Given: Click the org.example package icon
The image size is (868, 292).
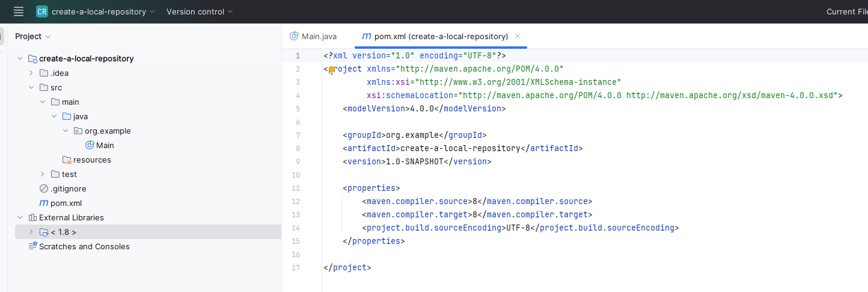Looking at the screenshot, I should click(x=78, y=131).
